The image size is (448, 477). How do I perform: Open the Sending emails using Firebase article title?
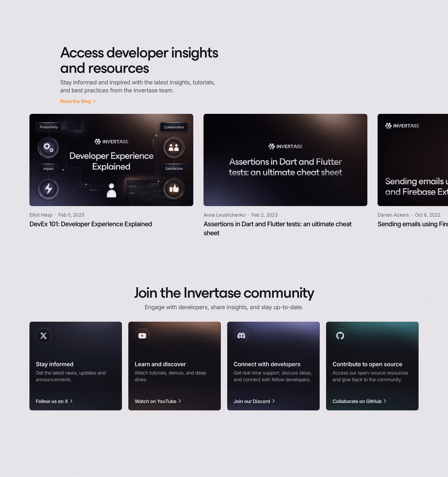413,224
